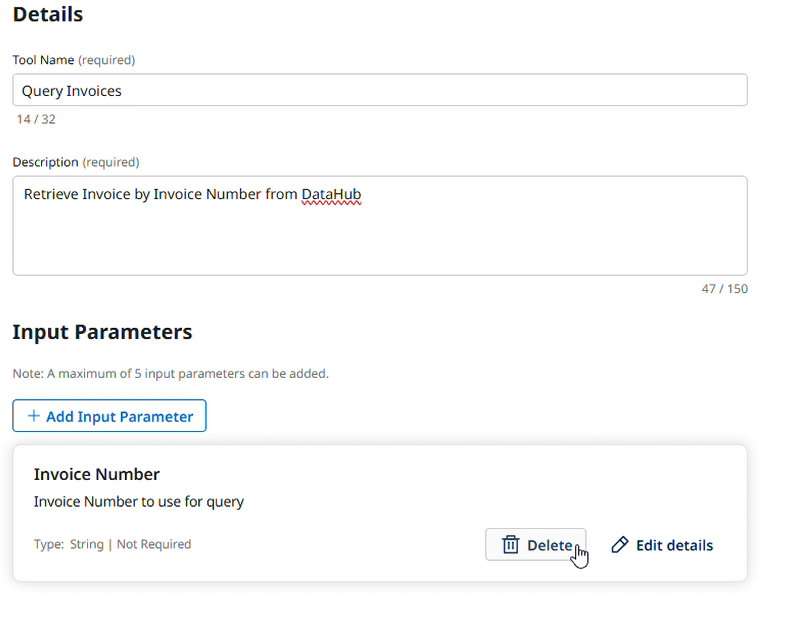Click the Details section heading
Image resolution: width=806 pixels, height=639 pixels.
point(48,15)
